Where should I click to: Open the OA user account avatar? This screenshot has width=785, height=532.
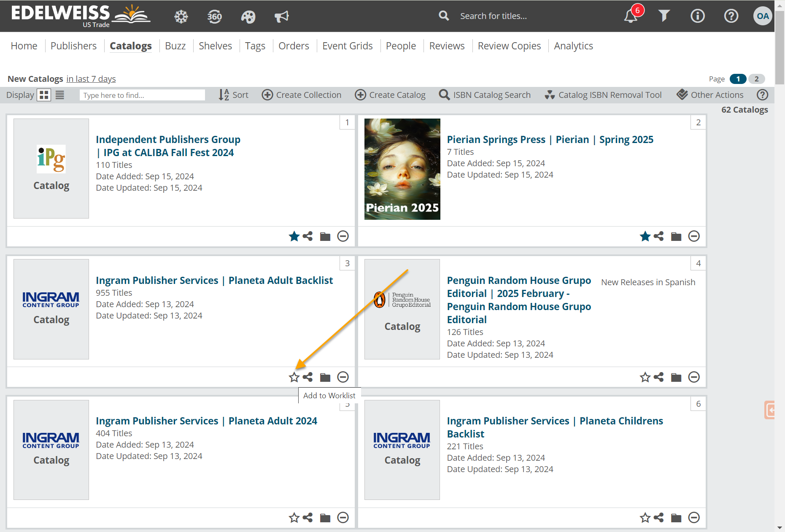pyautogui.click(x=763, y=16)
